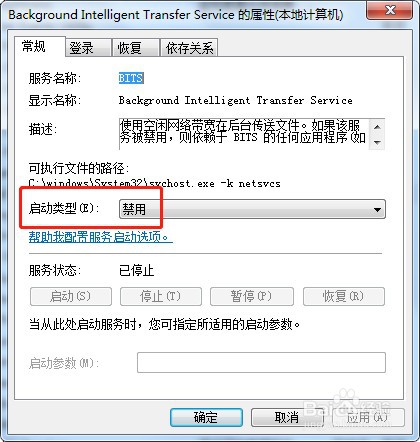Image resolution: width=420 pixels, height=442 pixels.
Task: Confirm with the 确定 button
Action: click(206, 417)
